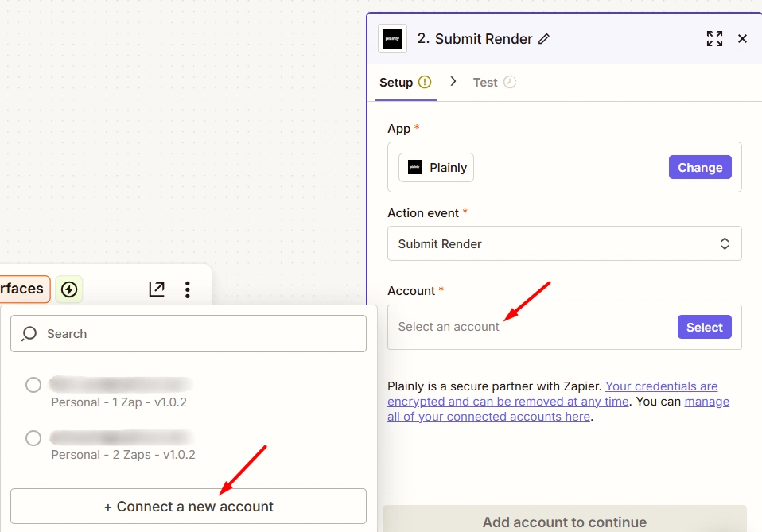
Task: Click the Setup warning status icon
Action: tap(425, 82)
